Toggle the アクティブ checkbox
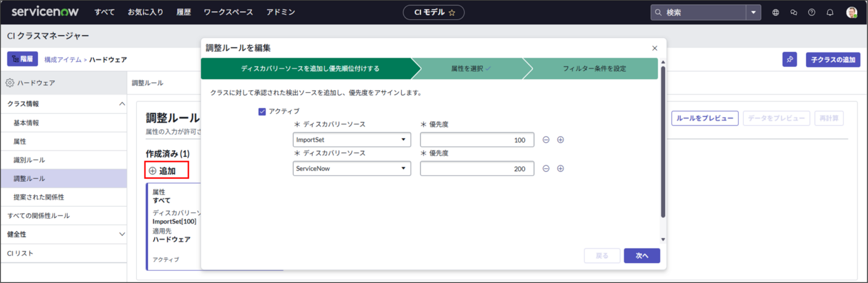The width and height of the screenshot is (868, 283). pos(262,112)
